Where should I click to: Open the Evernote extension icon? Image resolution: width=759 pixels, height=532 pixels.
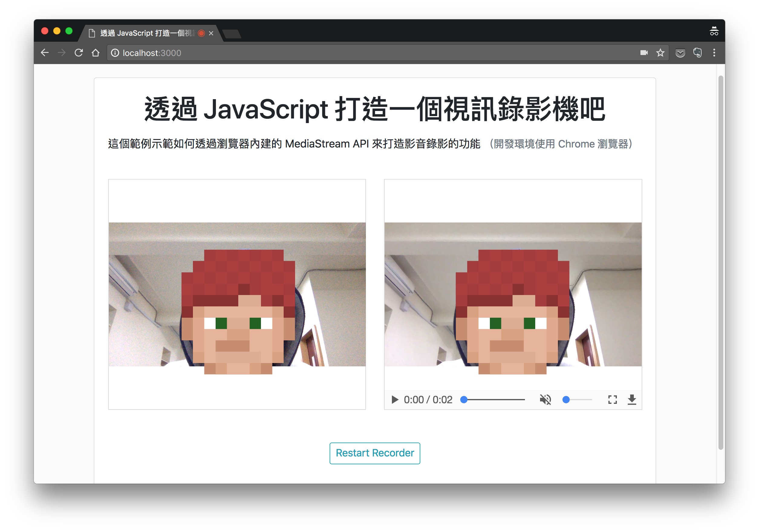click(698, 53)
